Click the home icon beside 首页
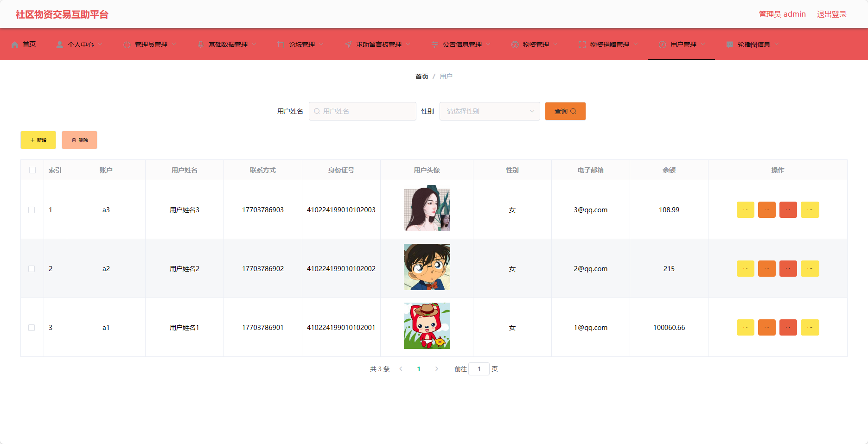868x444 pixels. click(15, 44)
